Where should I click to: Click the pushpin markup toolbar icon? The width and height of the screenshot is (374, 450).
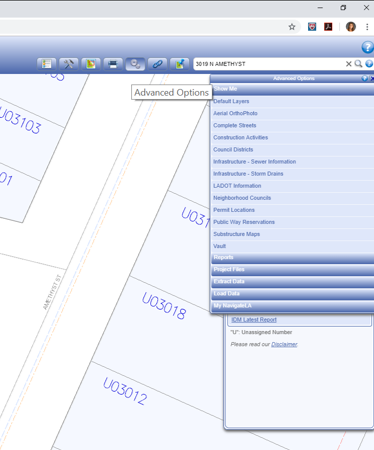pyautogui.click(x=180, y=64)
